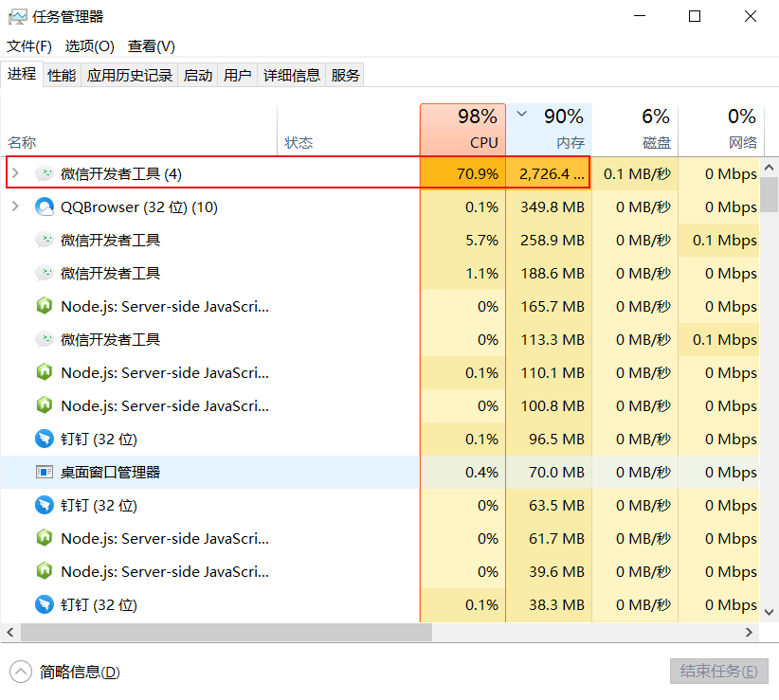Sort by the 0% 网络 column header
The height and width of the screenshot is (700, 779).
click(x=719, y=130)
